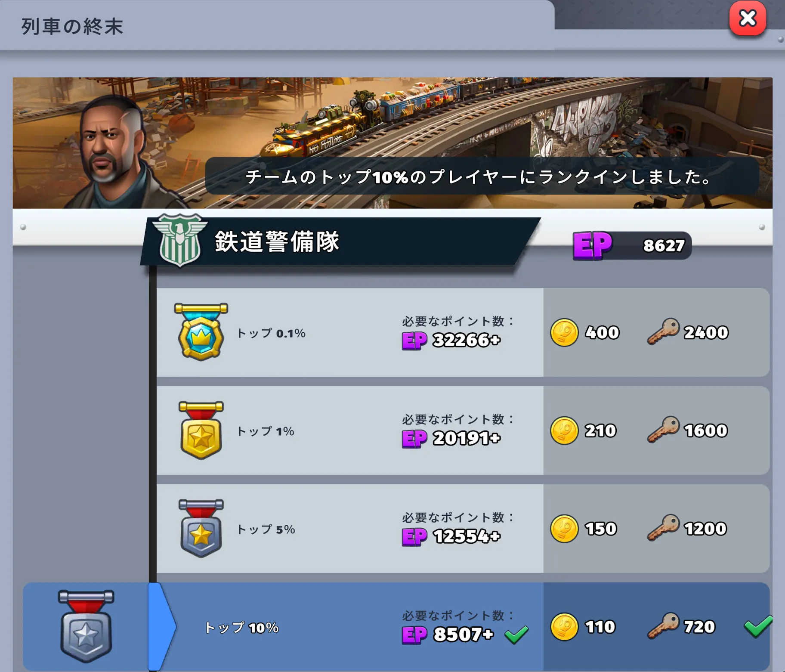Tap the gold coin next to 150

coord(564,529)
